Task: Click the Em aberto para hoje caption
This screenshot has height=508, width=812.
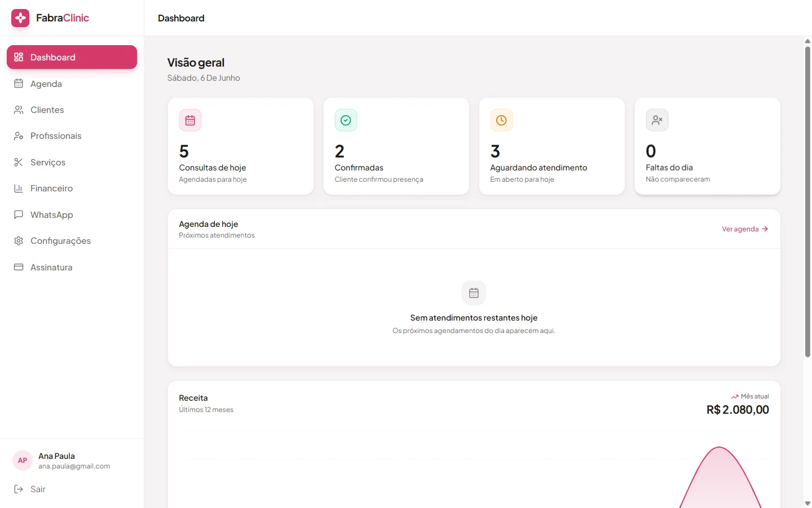Action: click(x=522, y=179)
